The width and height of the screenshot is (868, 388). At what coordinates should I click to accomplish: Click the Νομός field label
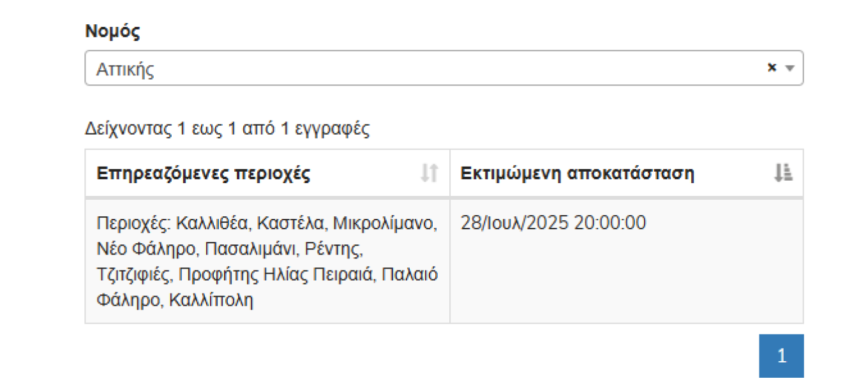112,32
